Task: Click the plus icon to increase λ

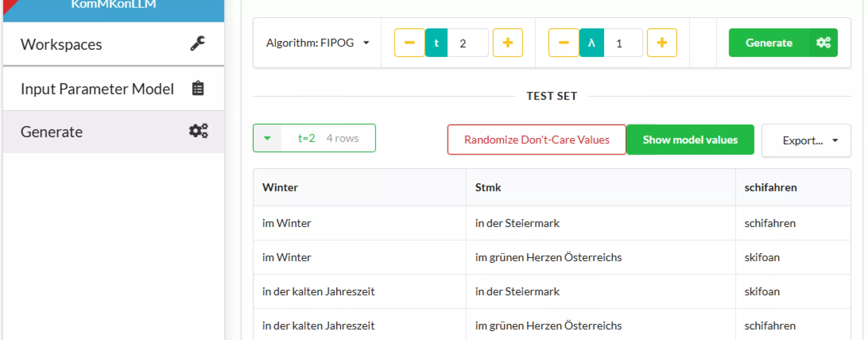Action: click(662, 43)
